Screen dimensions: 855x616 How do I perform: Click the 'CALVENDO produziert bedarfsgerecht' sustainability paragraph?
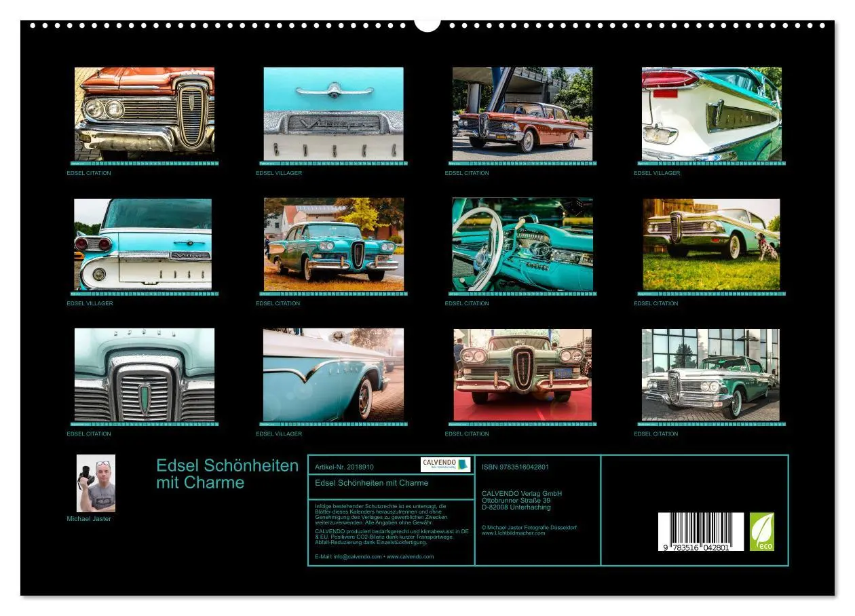(x=392, y=537)
